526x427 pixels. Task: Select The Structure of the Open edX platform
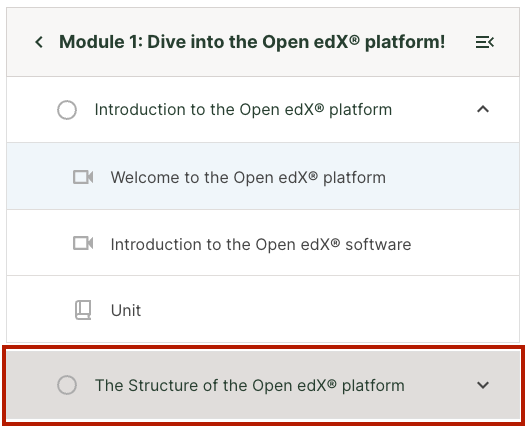click(250, 385)
